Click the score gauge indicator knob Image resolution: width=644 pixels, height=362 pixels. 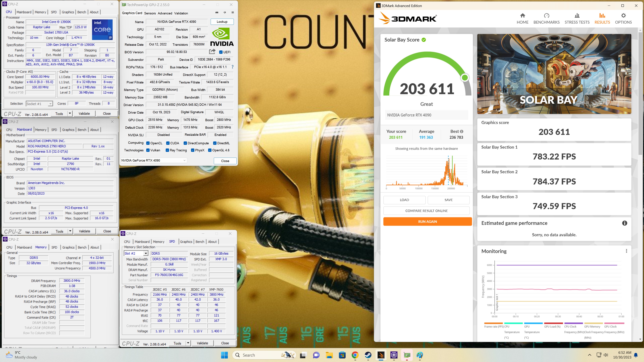pos(465,78)
